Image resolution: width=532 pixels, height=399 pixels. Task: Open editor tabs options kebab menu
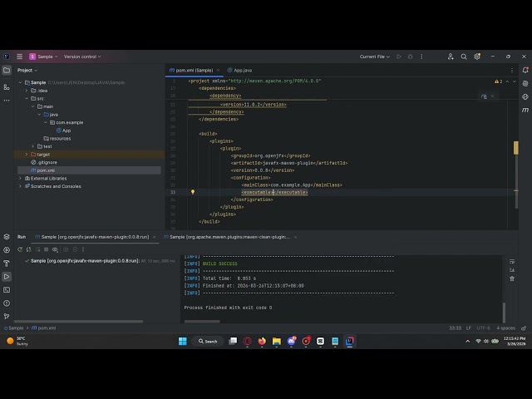tap(512, 70)
